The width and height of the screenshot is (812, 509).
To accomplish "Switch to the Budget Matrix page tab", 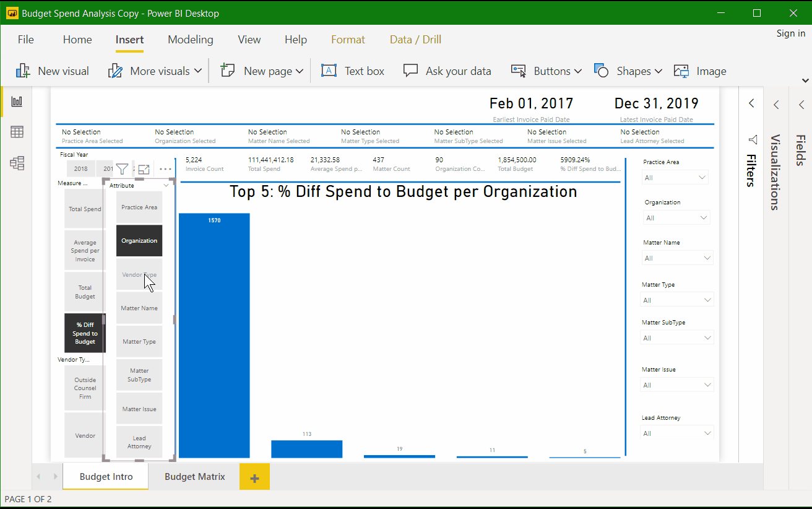I will pos(195,477).
